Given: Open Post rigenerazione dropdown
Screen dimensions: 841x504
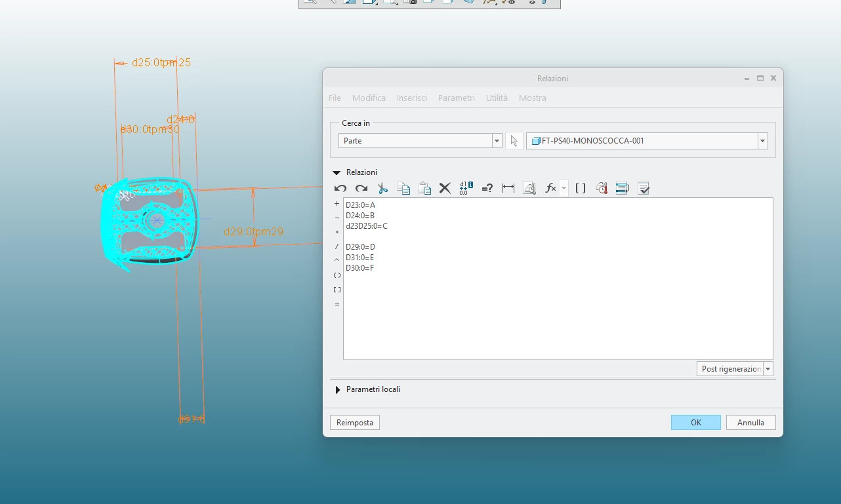Looking at the screenshot, I should tap(735, 369).
